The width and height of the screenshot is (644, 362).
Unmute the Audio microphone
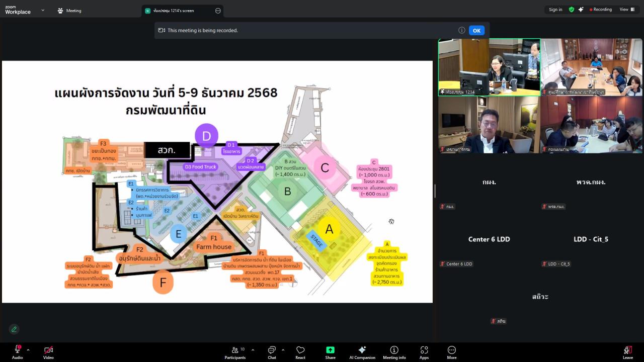pyautogui.click(x=17, y=350)
